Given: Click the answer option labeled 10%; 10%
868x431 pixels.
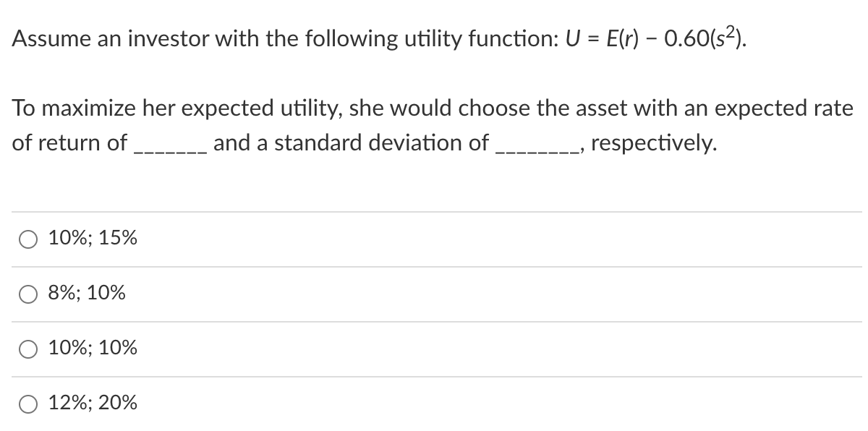Looking at the screenshot, I should tap(91, 349).
